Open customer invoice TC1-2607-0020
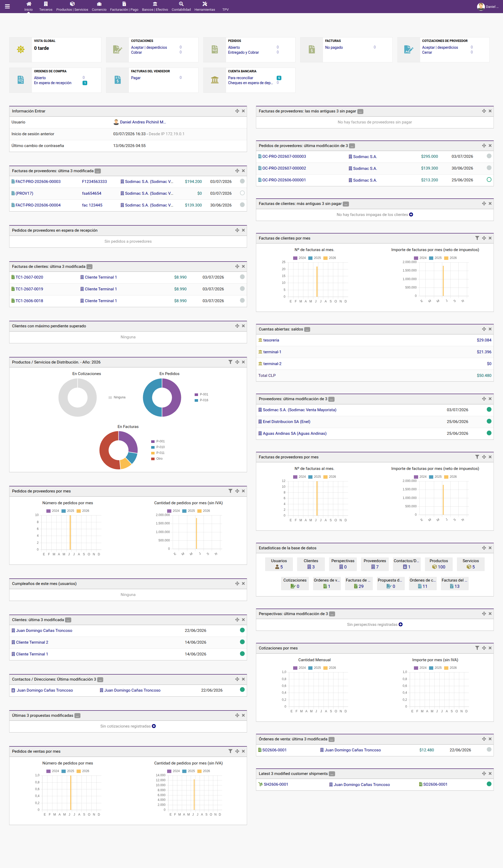 pos(29,277)
